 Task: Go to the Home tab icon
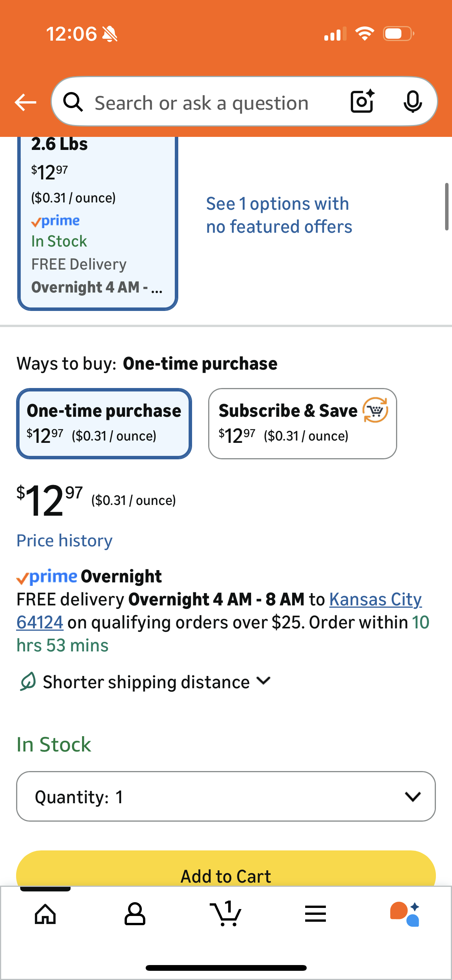tap(45, 914)
